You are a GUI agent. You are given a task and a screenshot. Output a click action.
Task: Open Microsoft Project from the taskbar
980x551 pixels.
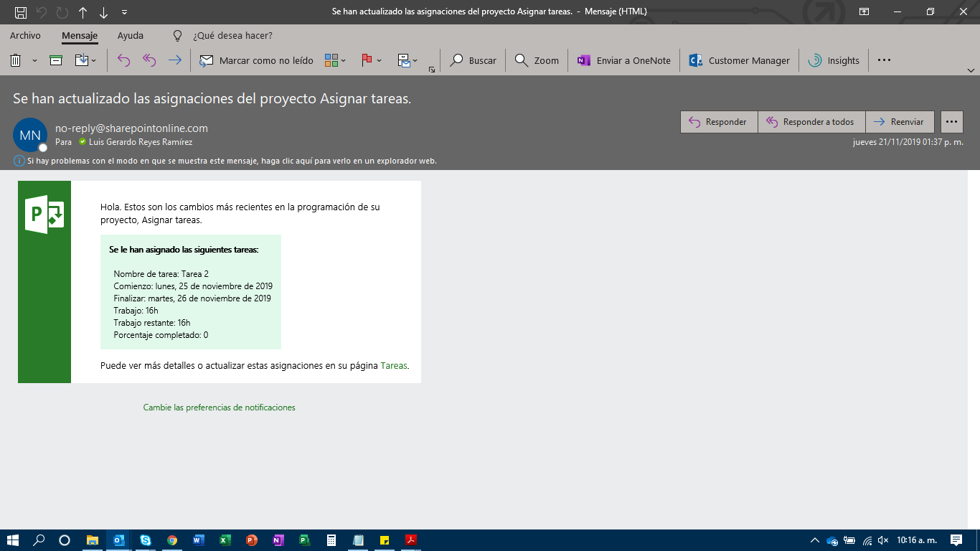pos(304,540)
